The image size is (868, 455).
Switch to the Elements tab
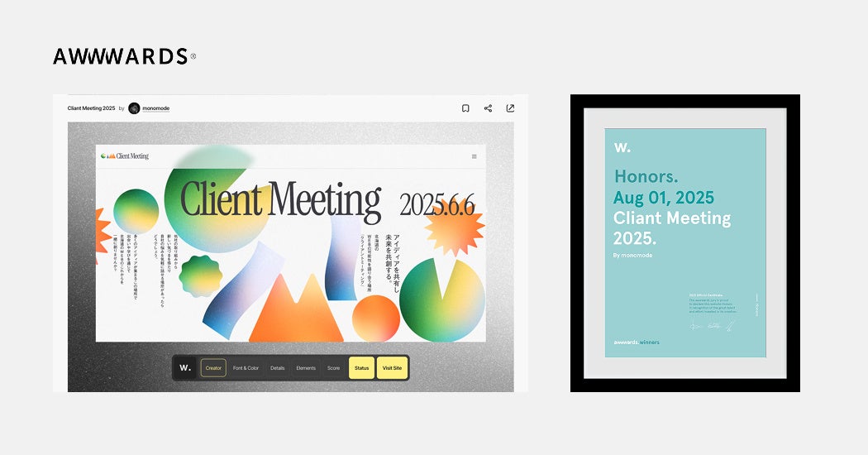click(x=306, y=368)
